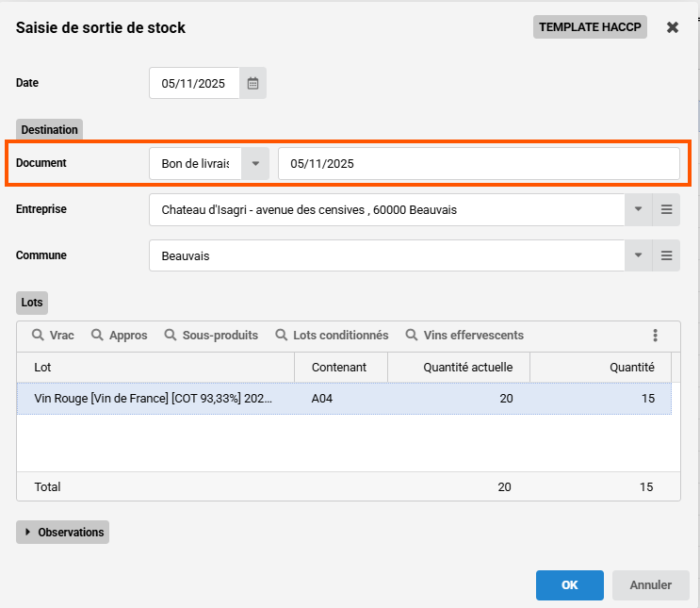Open the date picker calendar icon
The height and width of the screenshot is (608, 700).
252,83
